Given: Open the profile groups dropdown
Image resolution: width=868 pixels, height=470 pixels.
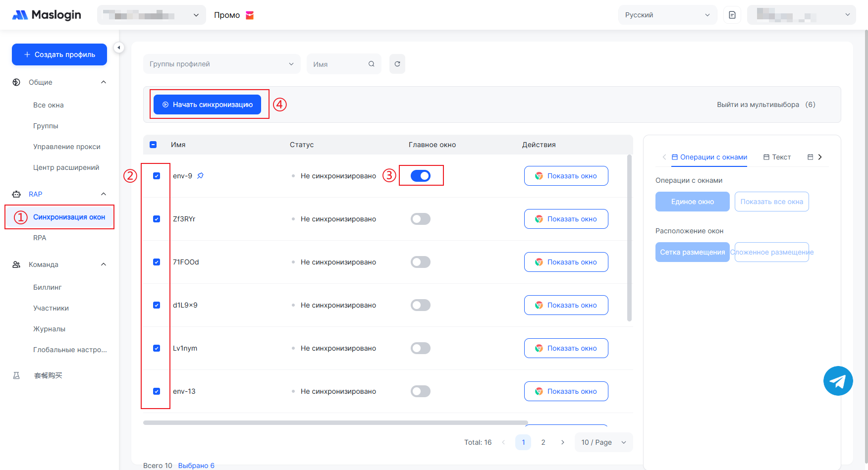Looking at the screenshot, I should point(221,64).
